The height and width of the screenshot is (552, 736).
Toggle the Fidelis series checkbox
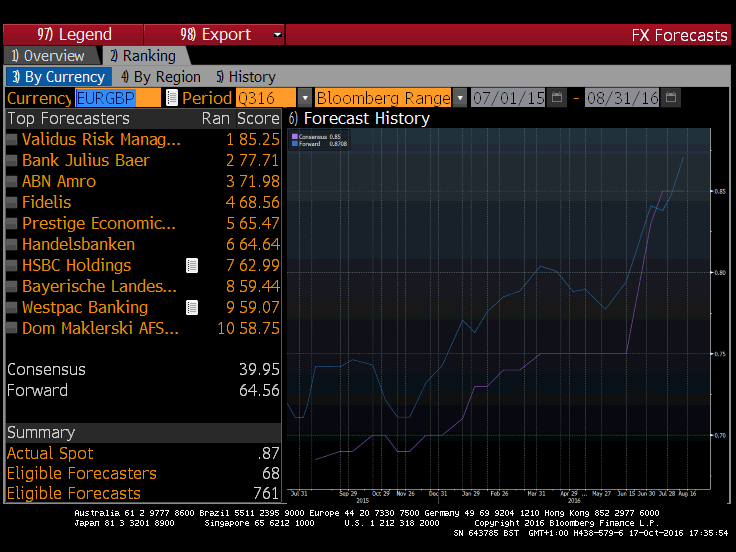12,202
